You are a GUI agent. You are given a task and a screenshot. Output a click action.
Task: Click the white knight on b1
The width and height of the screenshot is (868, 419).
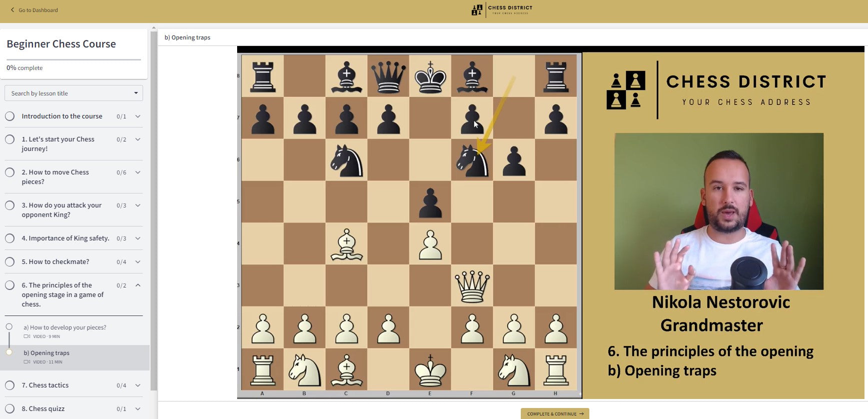point(305,370)
